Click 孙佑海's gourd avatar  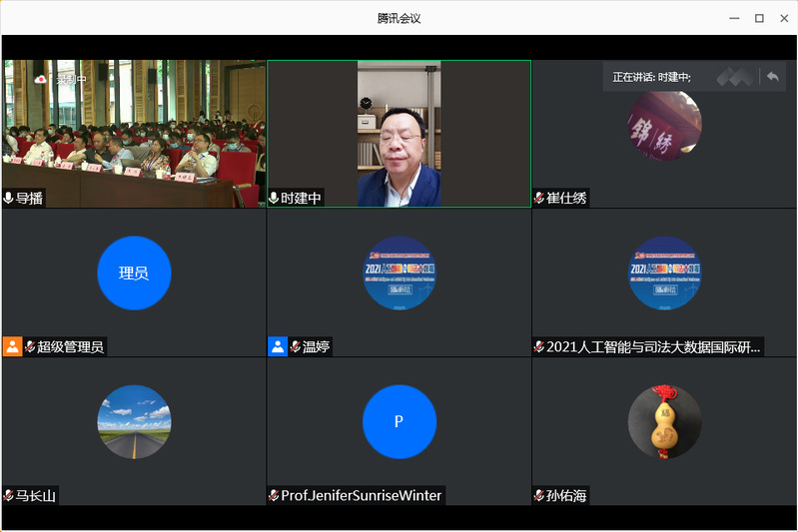tap(664, 421)
